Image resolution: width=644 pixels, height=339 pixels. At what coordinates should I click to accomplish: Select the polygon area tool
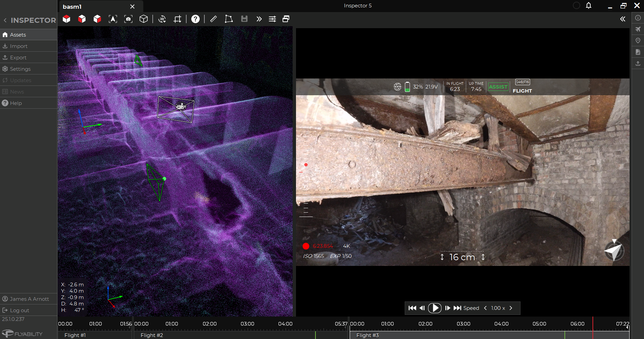(229, 19)
